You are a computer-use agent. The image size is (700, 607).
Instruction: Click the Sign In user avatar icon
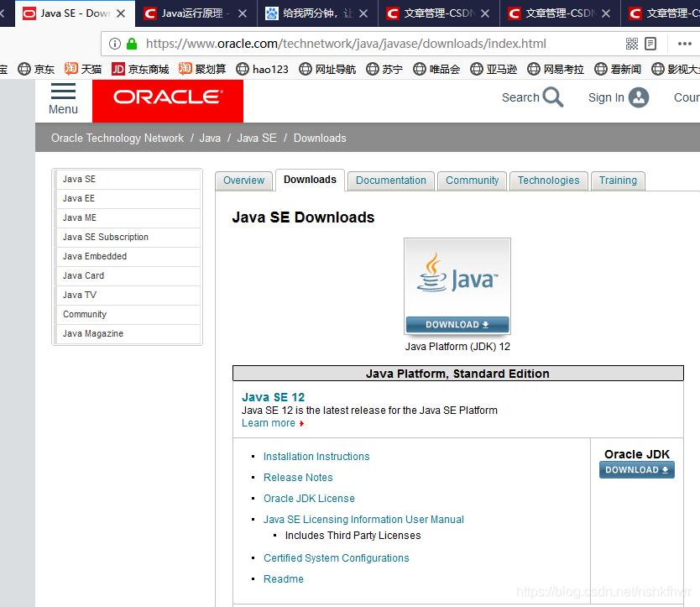(x=639, y=97)
